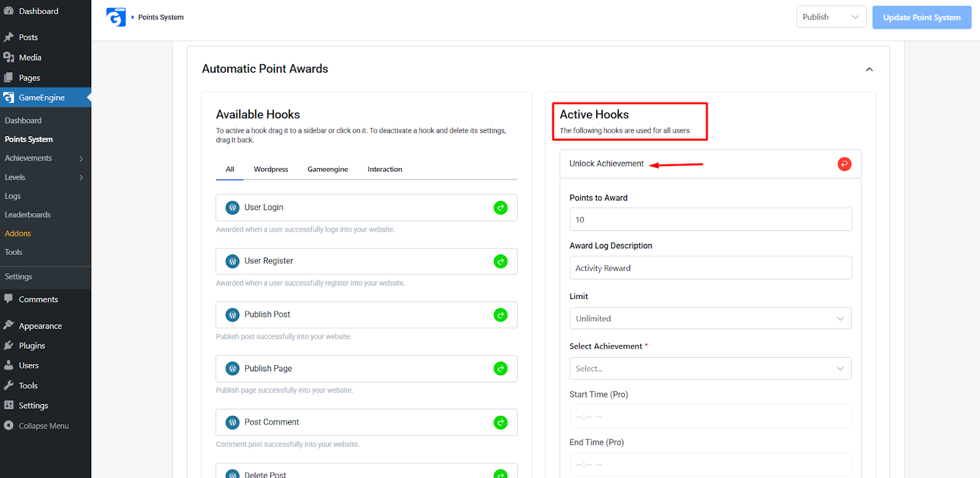Image resolution: width=980 pixels, height=478 pixels.
Task: Activate the Publish Page hook green arrow
Action: coord(500,369)
